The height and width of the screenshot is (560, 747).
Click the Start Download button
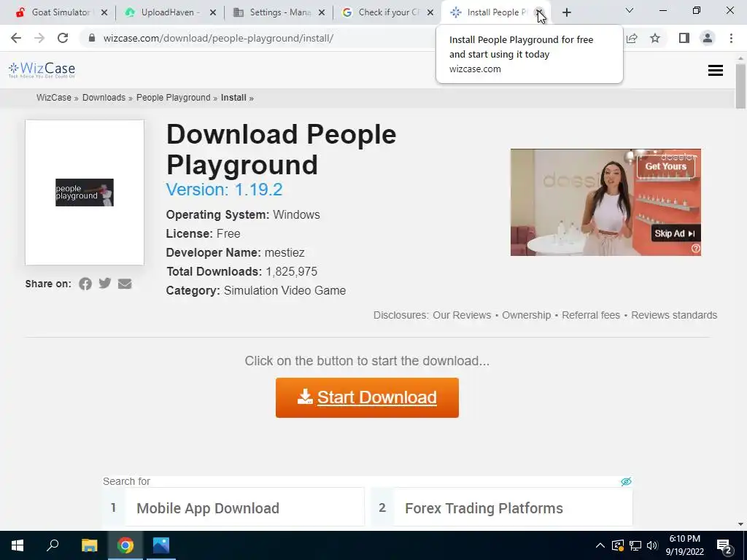pos(367,397)
